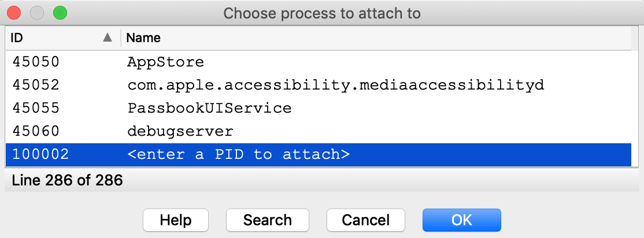
Task: Pick the debugserver process
Action: [x=180, y=131]
